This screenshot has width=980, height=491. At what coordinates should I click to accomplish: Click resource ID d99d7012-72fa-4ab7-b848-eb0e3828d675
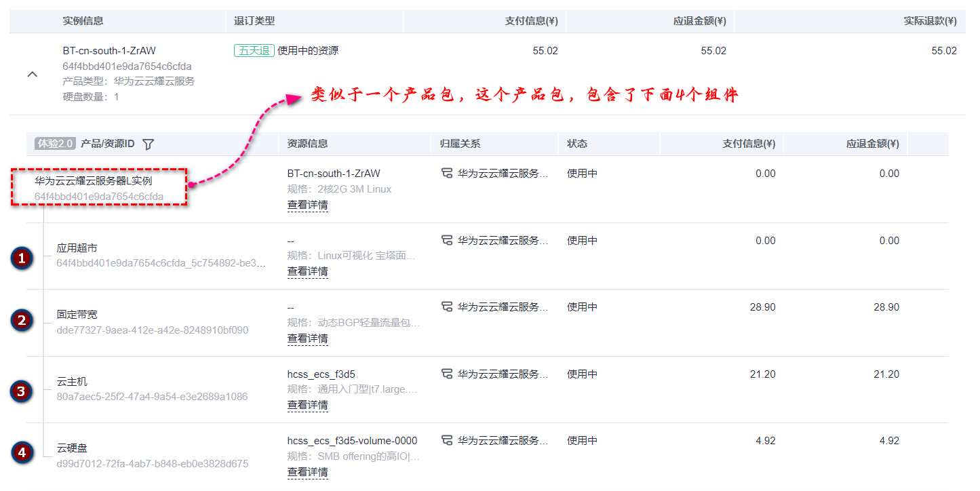pyautogui.click(x=153, y=464)
